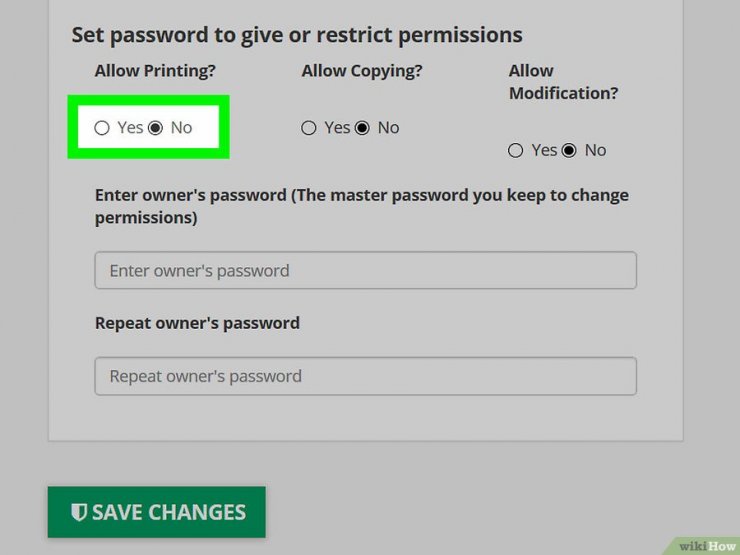
Task: Click the SAVE CHANGES button
Action: [x=157, y=512]
